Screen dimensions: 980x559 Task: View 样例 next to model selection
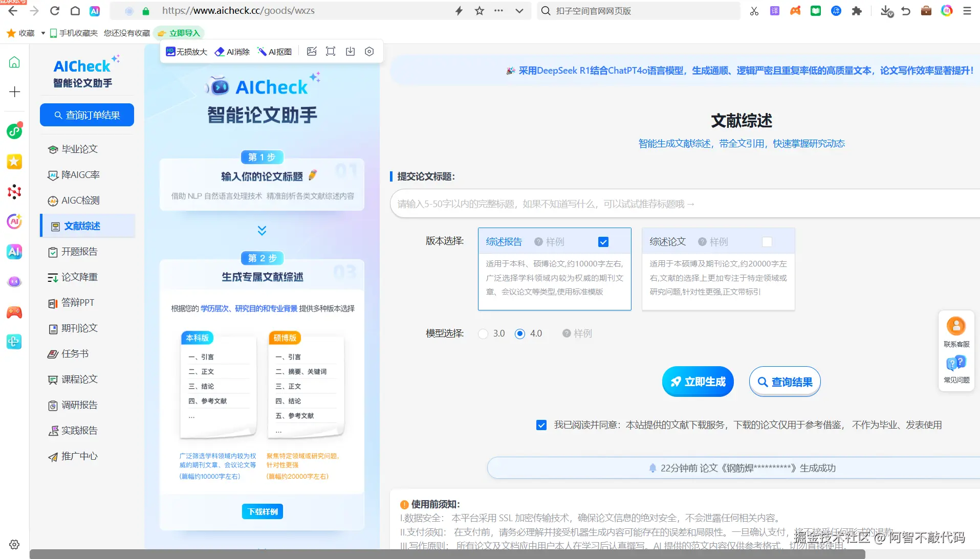pos(577,333)
